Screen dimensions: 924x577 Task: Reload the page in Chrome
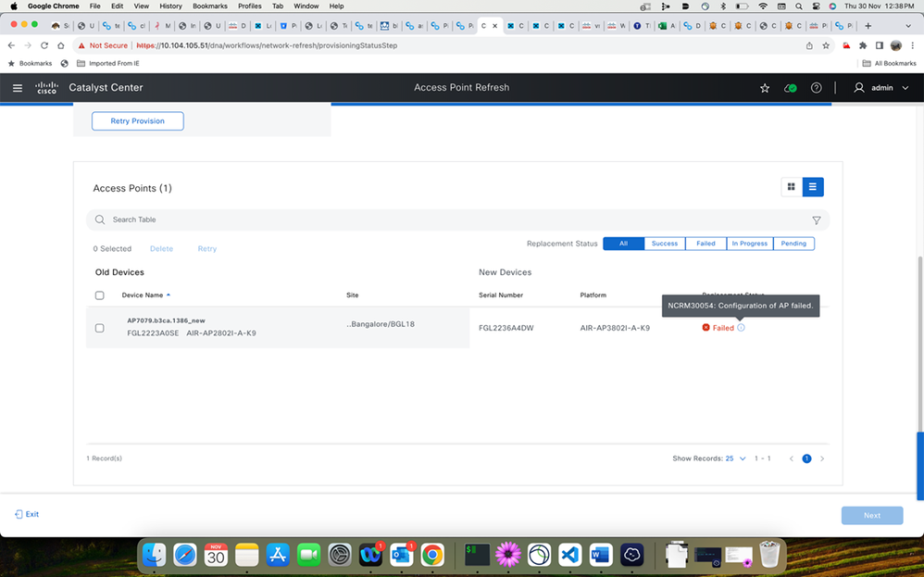44,45
